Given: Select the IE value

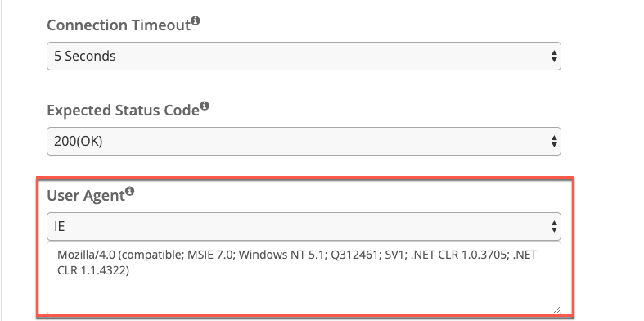Looking at the screenshot, I should pos(60,227).
